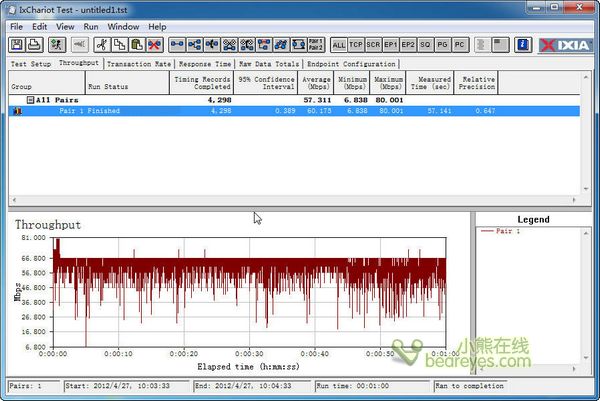Click the Save (floppy disk) toolbar icon
The width and height of the screenshot is (600, 401).
point(17,45)
